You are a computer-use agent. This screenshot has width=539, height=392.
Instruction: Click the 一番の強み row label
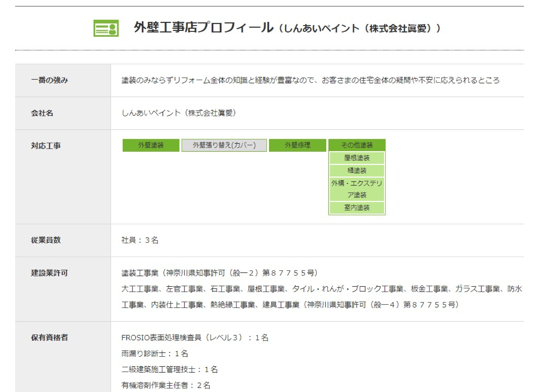click(49, 80)
